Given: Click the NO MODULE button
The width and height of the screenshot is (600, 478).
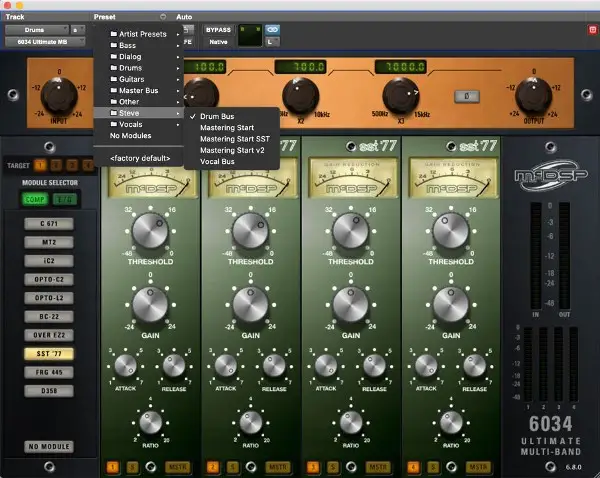Looking at the screenshot, I should pyautogui.click(x=47, y=446).
